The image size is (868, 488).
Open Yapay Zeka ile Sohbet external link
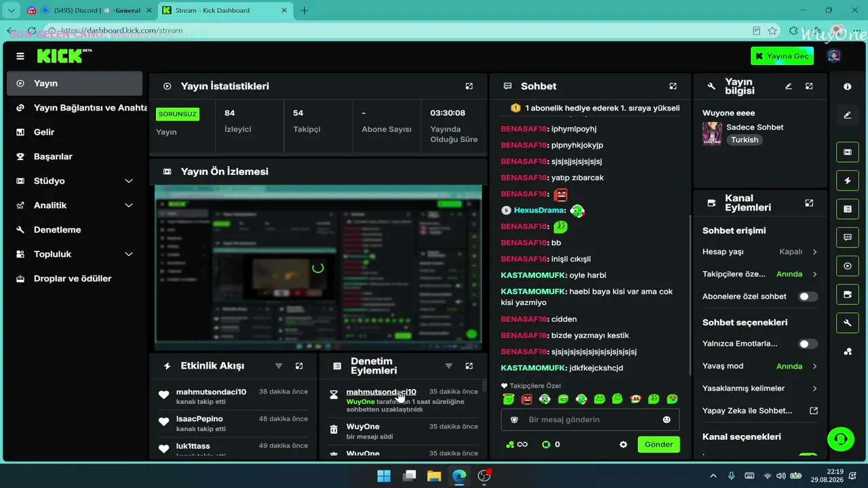coord(760,411)
